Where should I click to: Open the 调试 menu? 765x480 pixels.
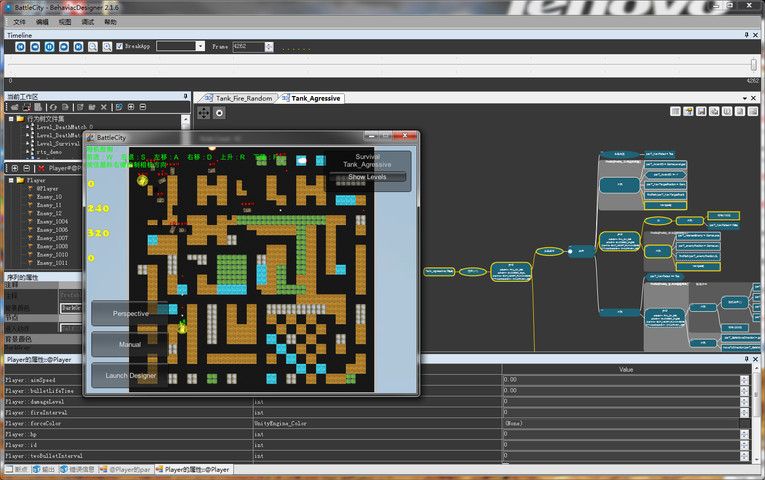click(x=88, y=22)
